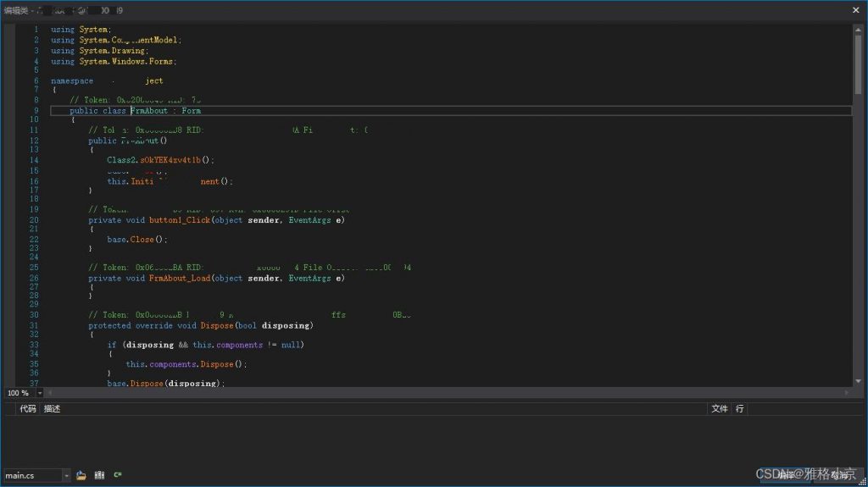The height and width of the screenshot is (487, 868).
Task: Click line number 31 in the gutter
Action: tap(34, 325)
